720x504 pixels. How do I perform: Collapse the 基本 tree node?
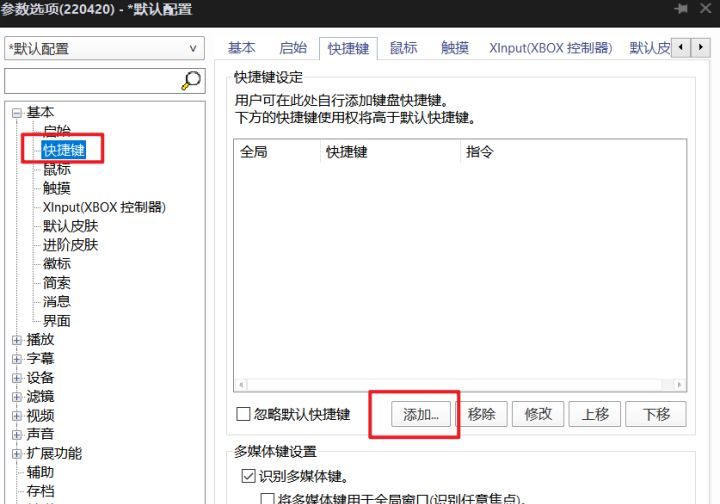tap(17, 112)
